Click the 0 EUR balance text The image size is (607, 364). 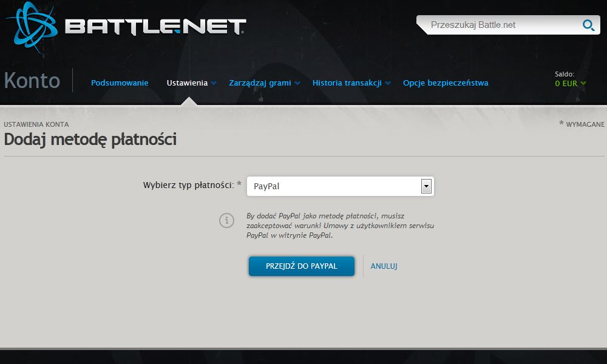pyautogui.click(x=566, y=84)
